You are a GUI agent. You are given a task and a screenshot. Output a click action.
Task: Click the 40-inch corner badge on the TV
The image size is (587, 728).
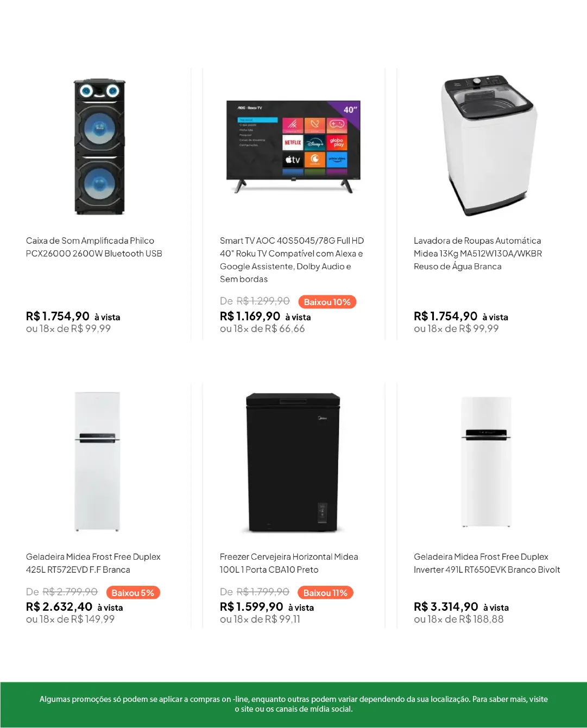click(350, 110)
